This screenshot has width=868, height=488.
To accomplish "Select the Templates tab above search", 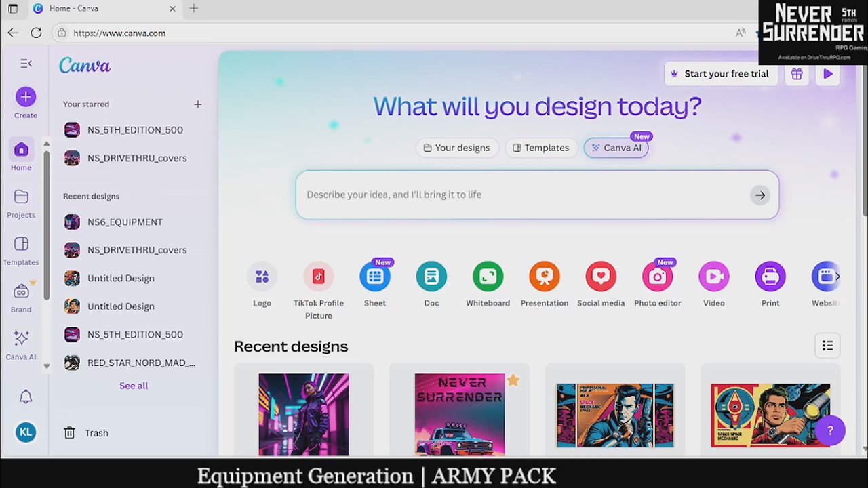I will 541,148.
